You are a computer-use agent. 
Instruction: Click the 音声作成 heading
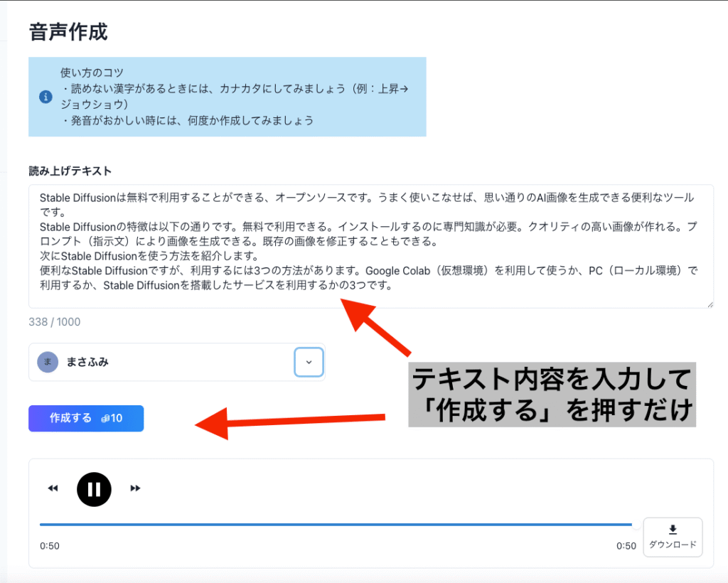point(68,32)
